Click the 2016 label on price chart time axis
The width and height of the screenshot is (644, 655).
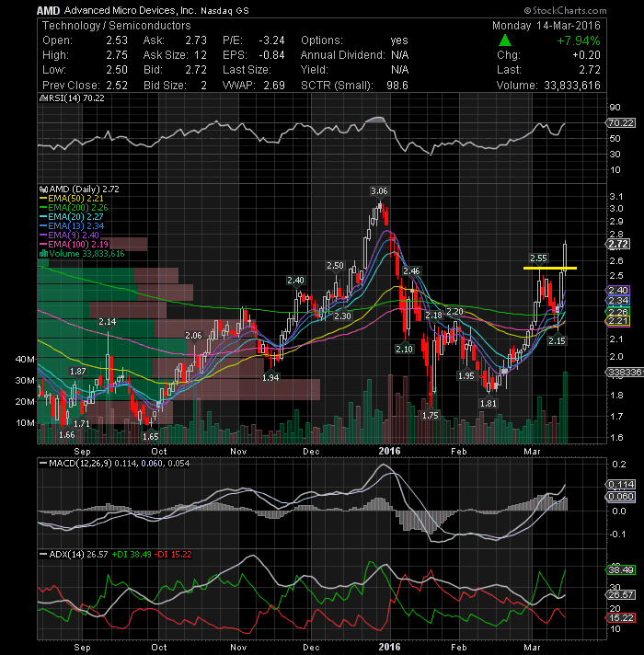coord(389,451)
